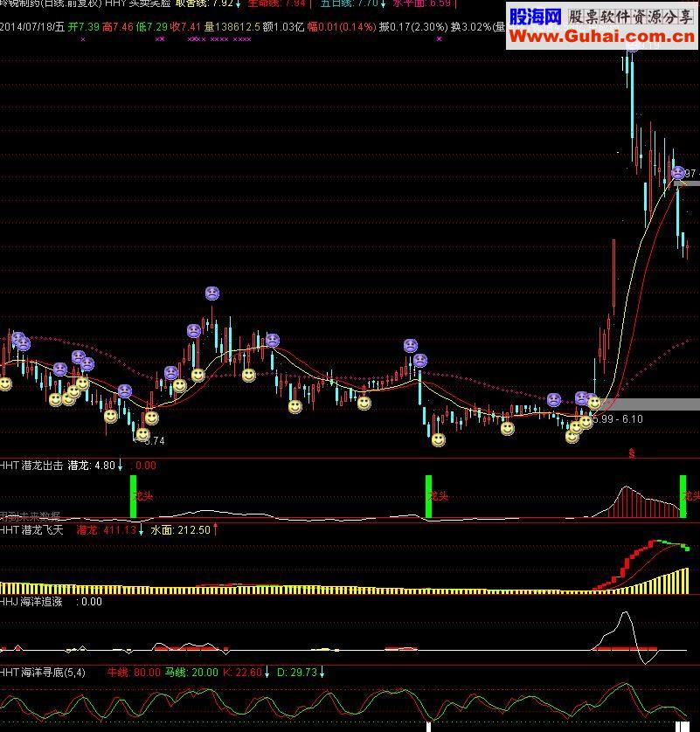
Task: Click the turnover amount 额1.03亿
Action: coord(283,26)
